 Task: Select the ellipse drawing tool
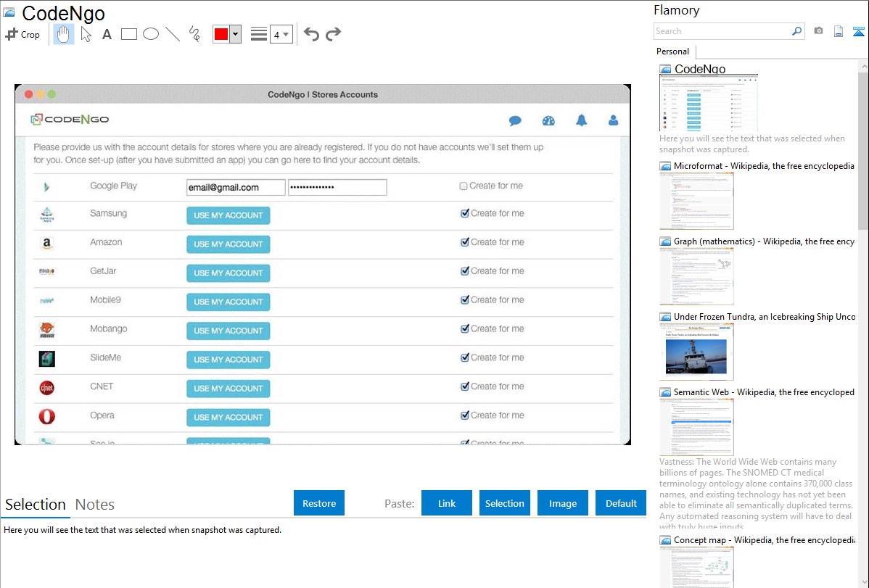[151, 34]
